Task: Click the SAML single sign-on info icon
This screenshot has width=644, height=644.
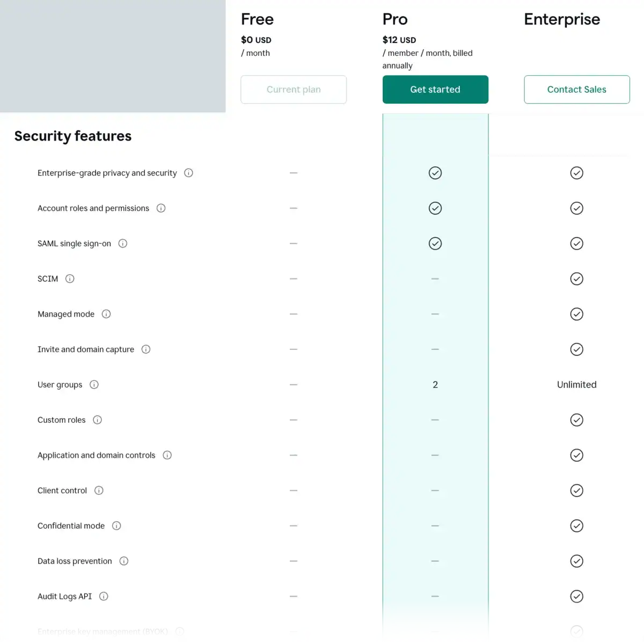Action: click(123, 243)
